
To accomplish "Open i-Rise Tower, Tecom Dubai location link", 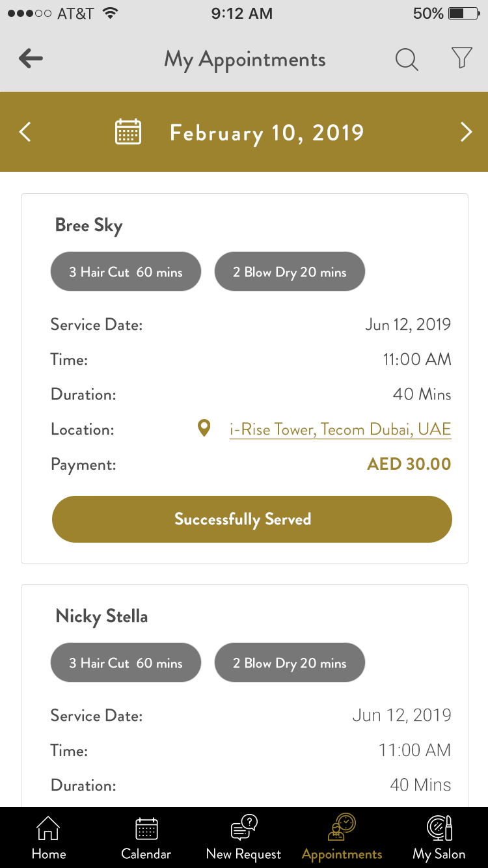I will pyautogui.click(x=340, y=429).
